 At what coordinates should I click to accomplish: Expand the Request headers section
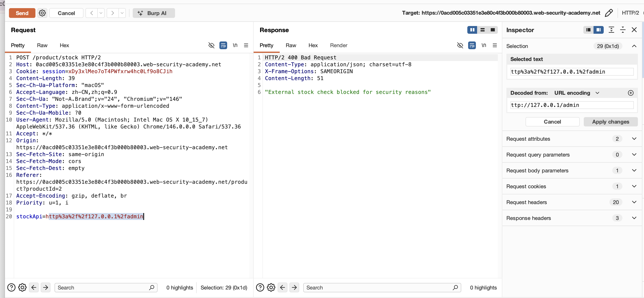[634, 202]
